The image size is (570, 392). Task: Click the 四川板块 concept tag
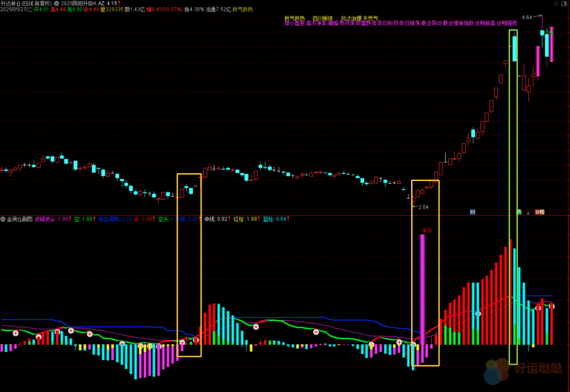pos(323,18)
